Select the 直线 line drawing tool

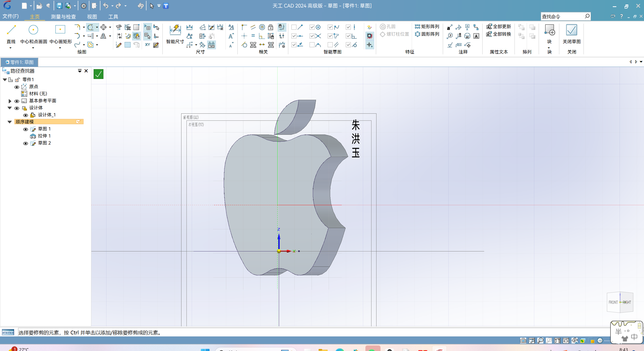point(11,34)
